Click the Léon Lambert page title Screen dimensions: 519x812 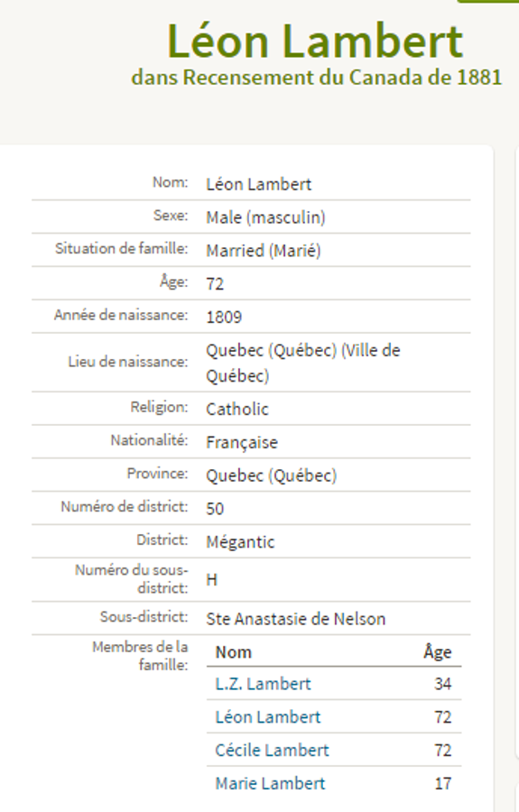point(315,42)
